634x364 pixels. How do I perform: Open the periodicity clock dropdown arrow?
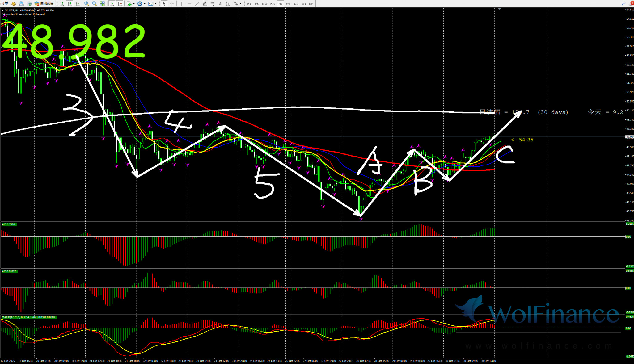click(145, 4)
